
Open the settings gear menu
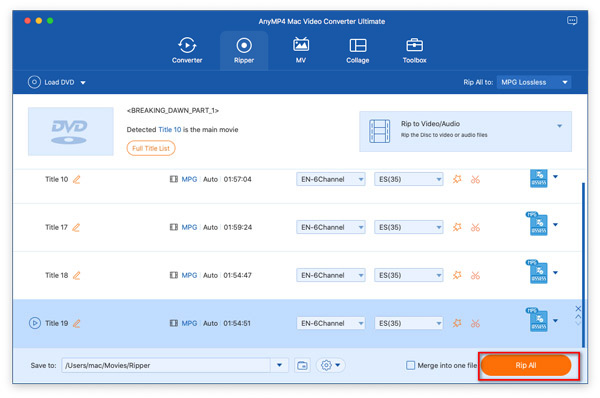(330, 365)
